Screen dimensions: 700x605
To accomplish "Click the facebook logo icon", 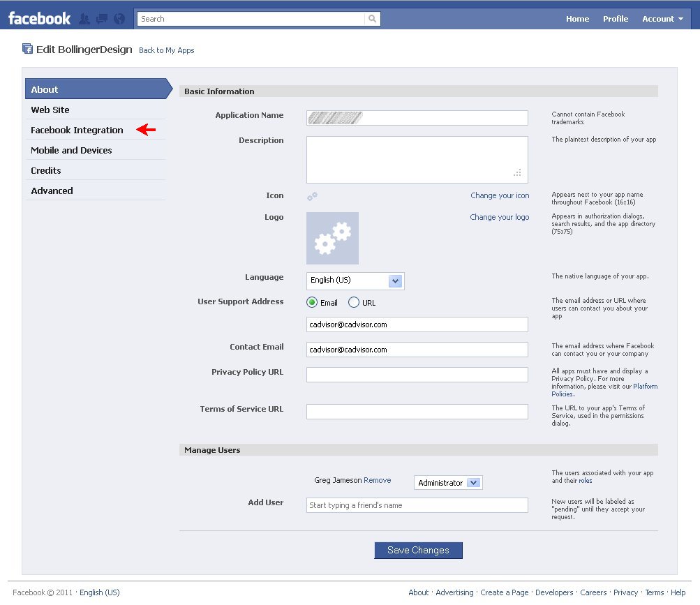I will (39, 17).
